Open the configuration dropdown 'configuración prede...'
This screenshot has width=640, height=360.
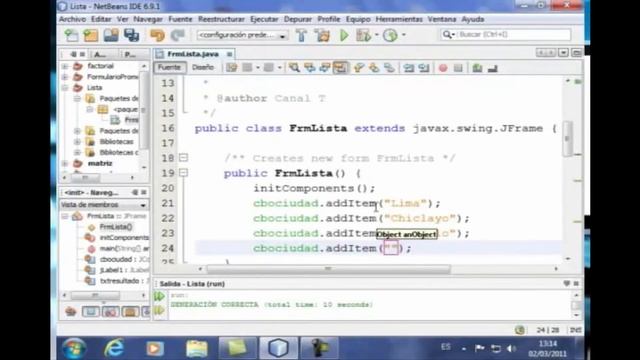242,36
